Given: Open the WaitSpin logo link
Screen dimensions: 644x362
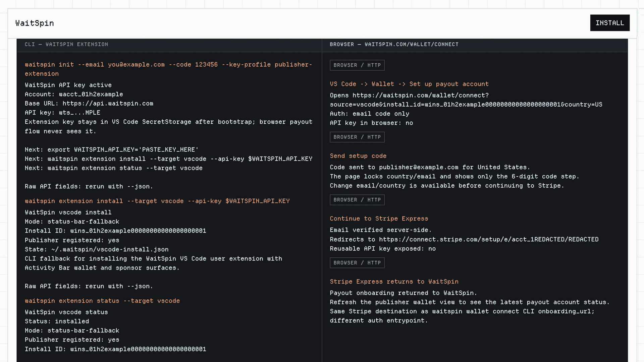Looking at the screenshot, I should point(35,23).
